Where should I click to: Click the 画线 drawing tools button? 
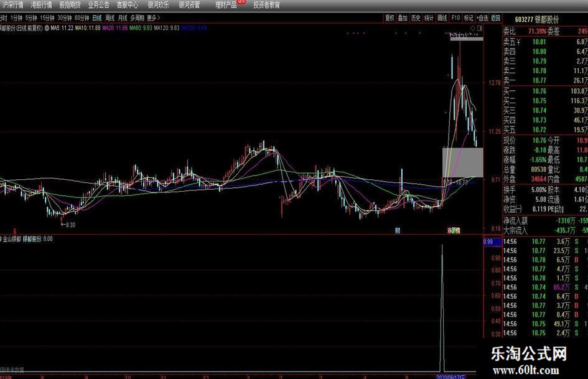coord(442,17)
